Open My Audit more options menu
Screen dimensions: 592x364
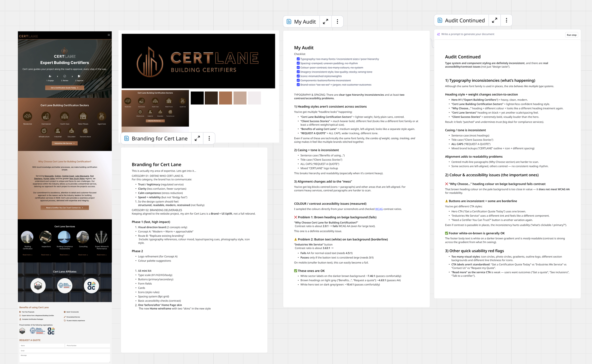click(337, 22)
